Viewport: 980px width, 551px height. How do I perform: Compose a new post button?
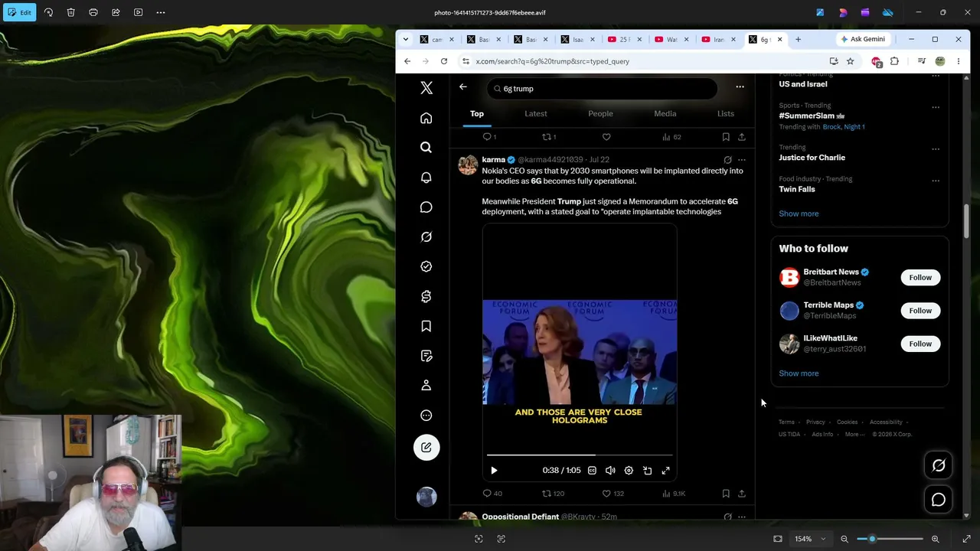coord(426,448)
